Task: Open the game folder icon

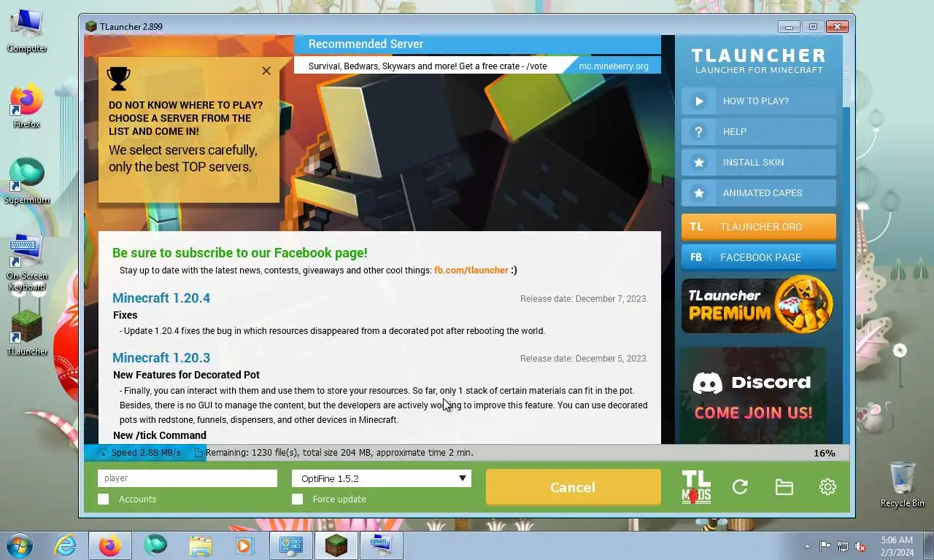Action: (784, 487)
